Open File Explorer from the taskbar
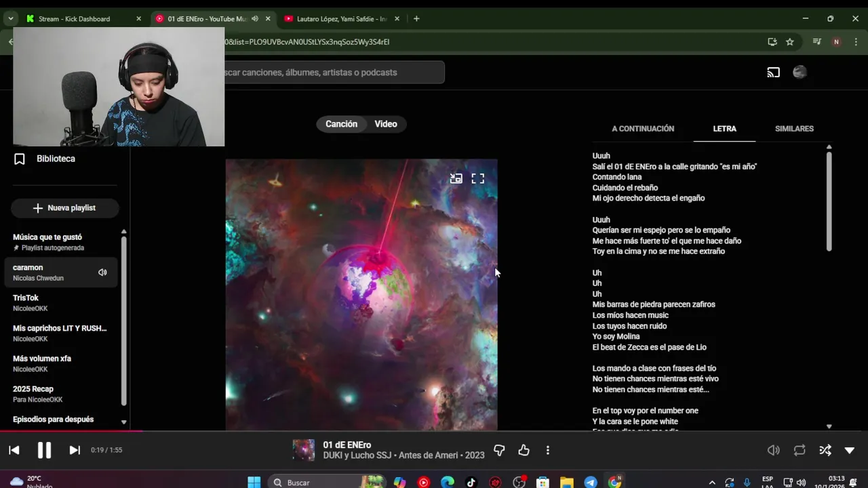 (567, 483)
